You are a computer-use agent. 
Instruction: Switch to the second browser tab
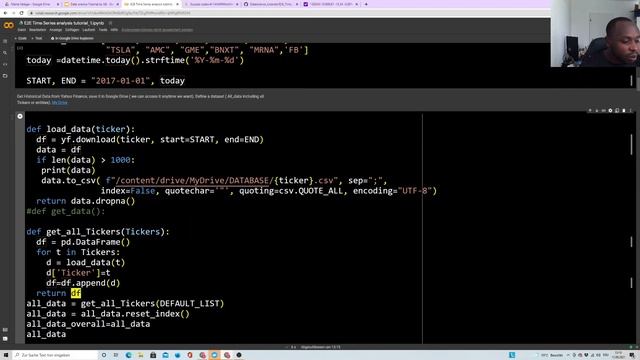(x=92, y=4)
